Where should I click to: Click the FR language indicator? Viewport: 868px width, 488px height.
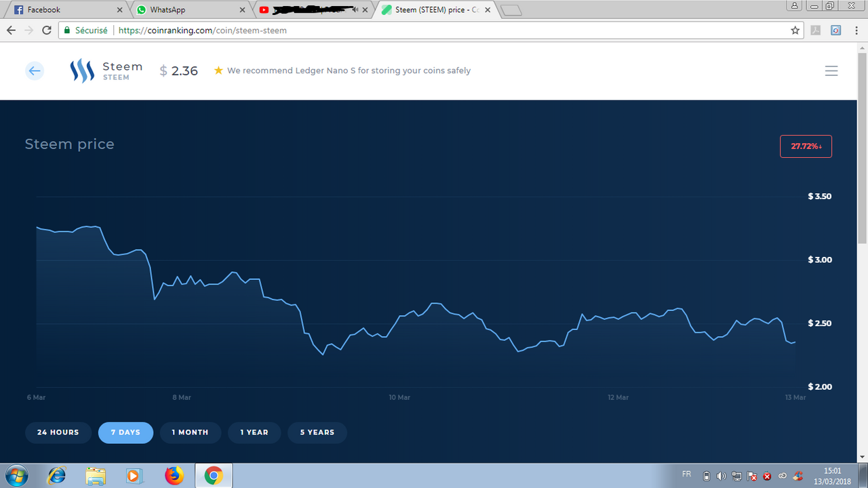686,474
